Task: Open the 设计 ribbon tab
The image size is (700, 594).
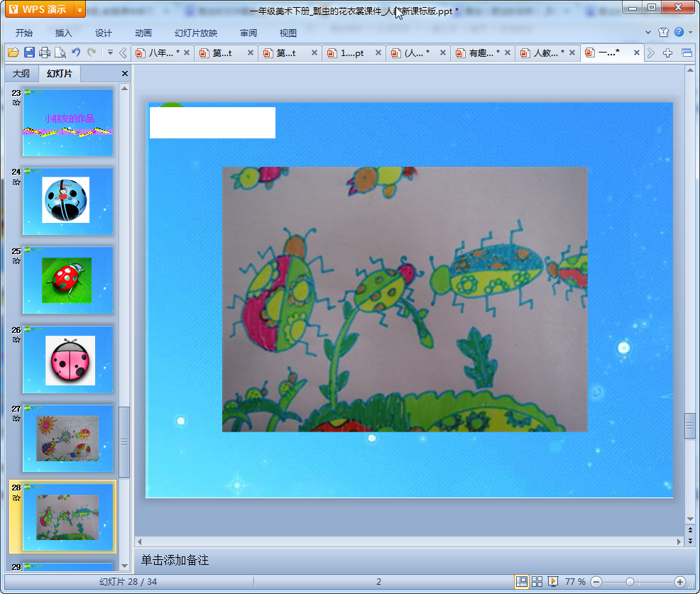Action: coord(103,33)
